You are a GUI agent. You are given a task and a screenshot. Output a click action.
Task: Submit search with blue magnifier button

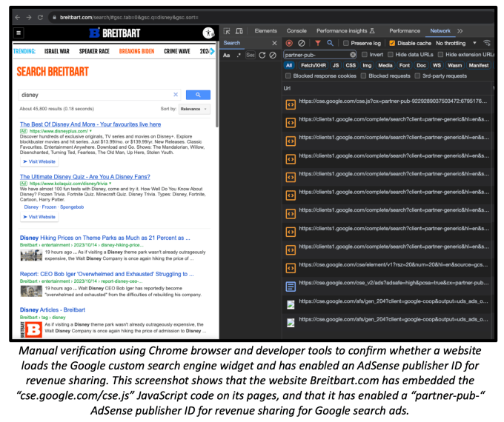tap(199, 95)
